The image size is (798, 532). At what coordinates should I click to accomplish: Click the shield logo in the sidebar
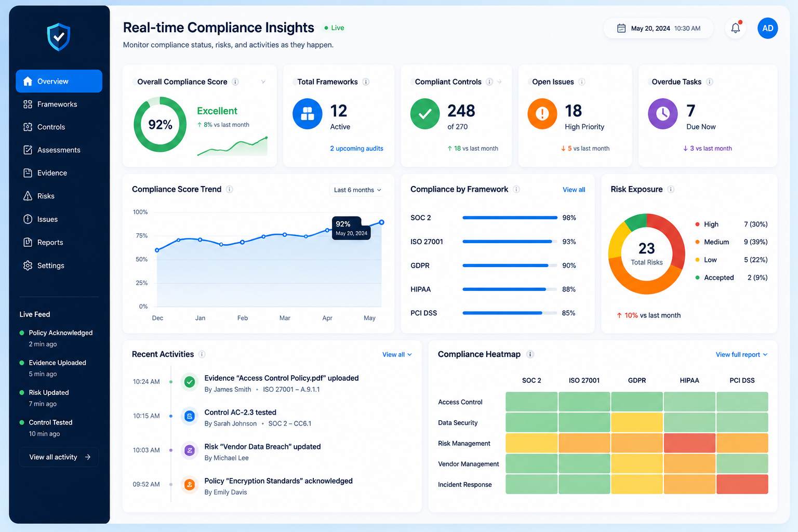[x=59, y=37]
